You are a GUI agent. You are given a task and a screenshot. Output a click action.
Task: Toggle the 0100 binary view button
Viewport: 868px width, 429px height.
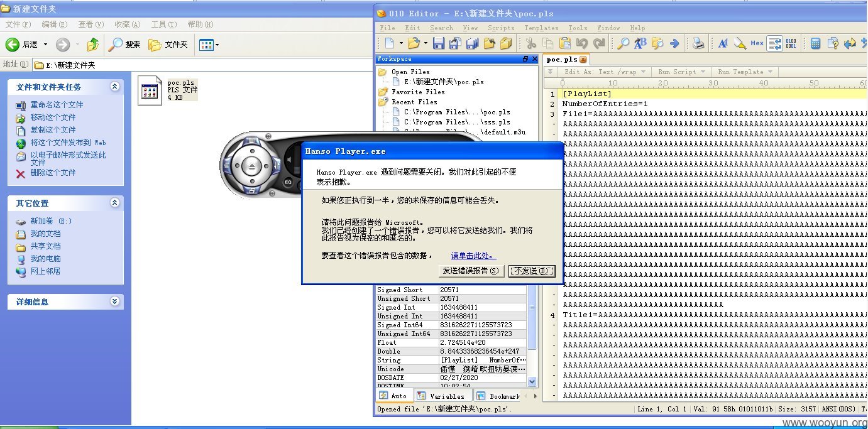[791, 43]
